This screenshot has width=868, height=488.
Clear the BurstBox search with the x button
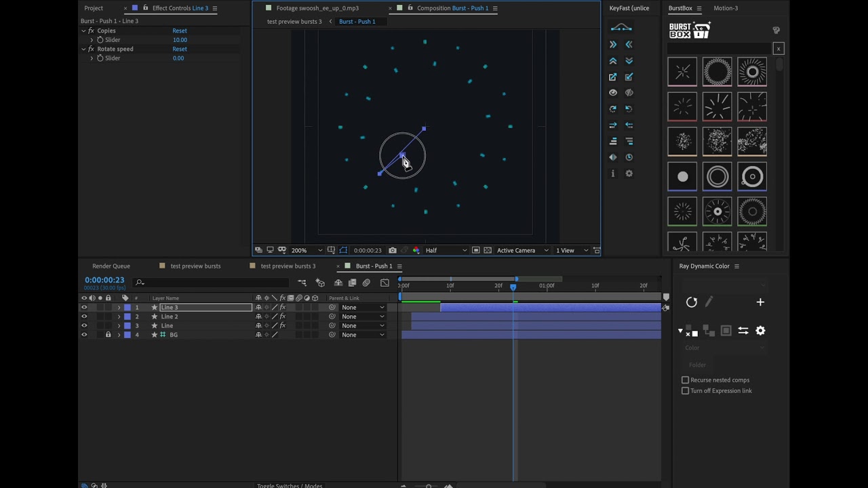778,48
